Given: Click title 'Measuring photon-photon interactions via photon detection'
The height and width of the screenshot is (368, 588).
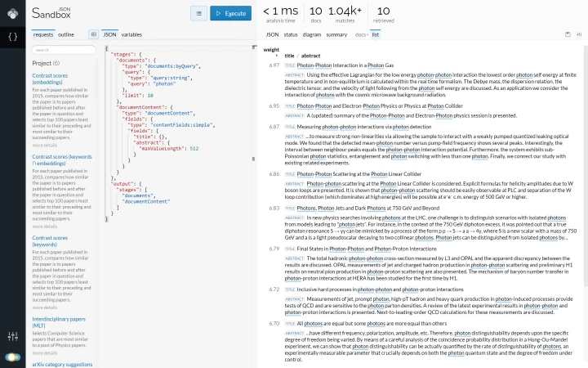Looking at the screenshot, I should (x=364, y=127).
